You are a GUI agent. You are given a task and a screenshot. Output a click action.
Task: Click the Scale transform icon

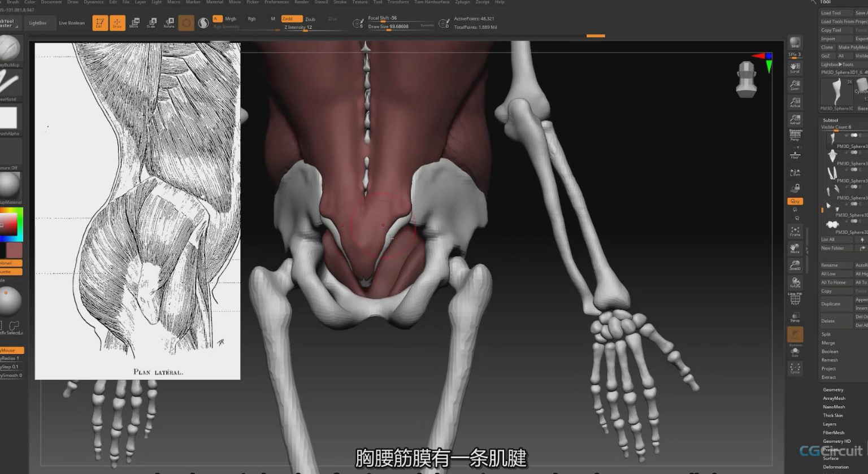[151, 23]
